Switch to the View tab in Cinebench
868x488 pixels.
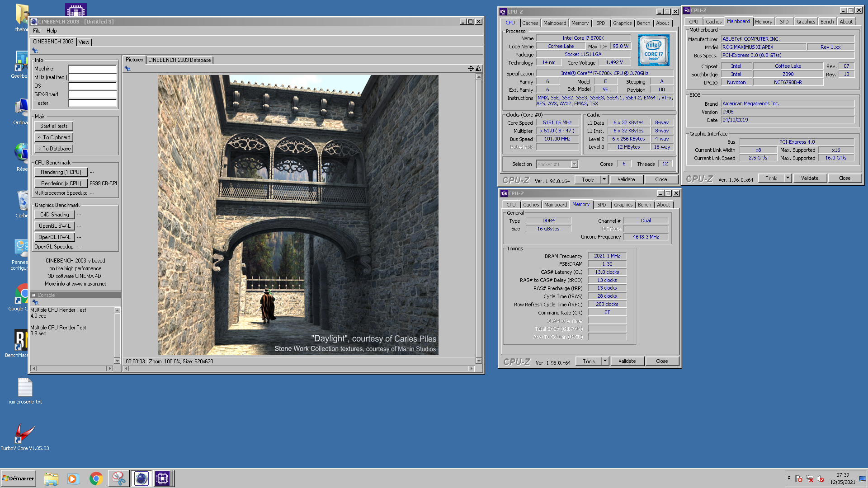(x=84, y=42)
